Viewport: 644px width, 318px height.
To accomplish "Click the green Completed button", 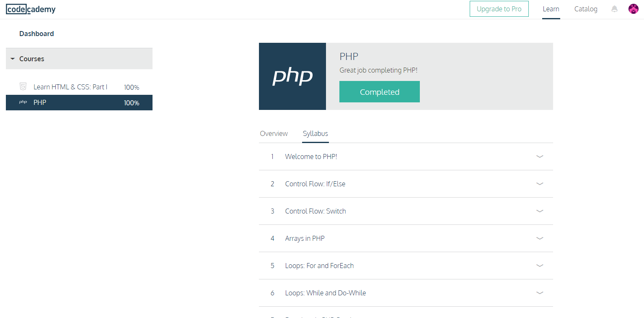I will click(380, 92).
